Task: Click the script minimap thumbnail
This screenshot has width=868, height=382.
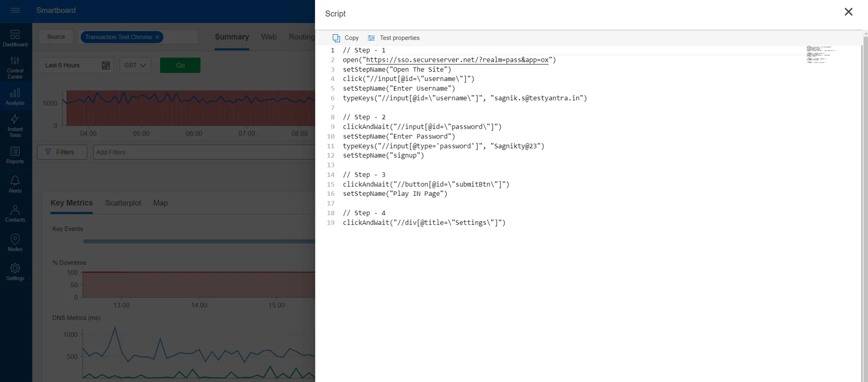Action: (821, 55)
